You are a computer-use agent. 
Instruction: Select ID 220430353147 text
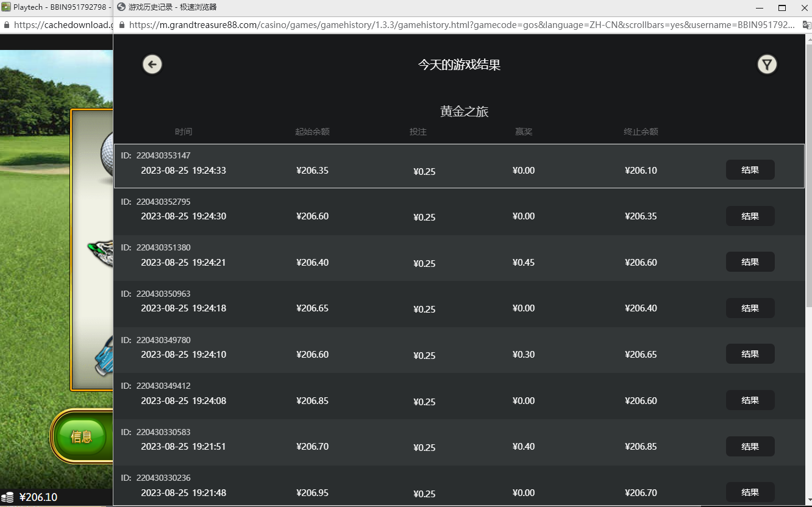tap(163, 155)
